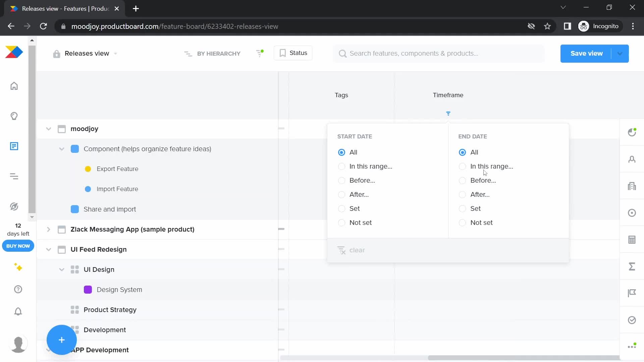Open the releases flag icon in right panel
This screenshot has width=644, height=362.
click(632, 293)
